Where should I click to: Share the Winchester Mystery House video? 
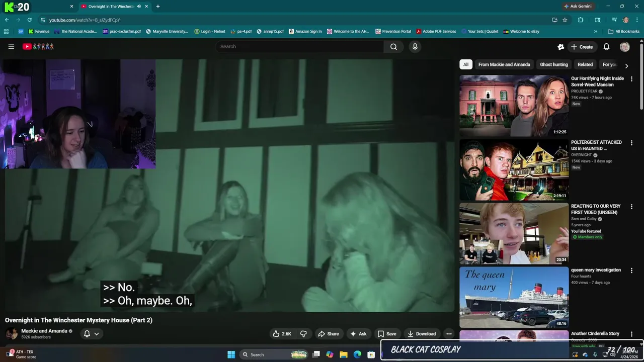(328, 334)
